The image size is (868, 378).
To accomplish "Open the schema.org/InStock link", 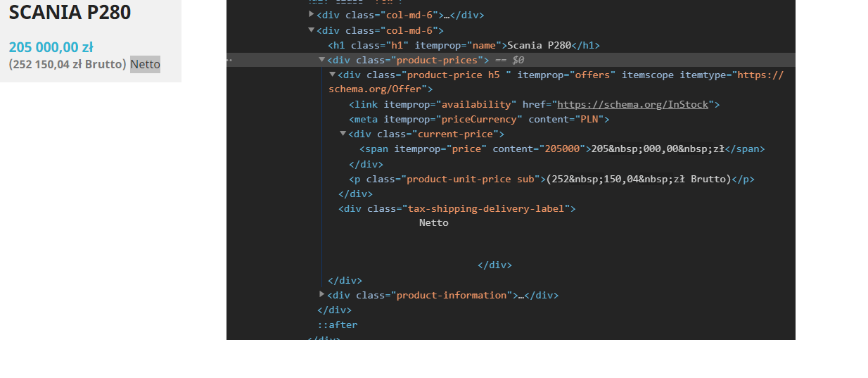I will [x=633, y=105].
